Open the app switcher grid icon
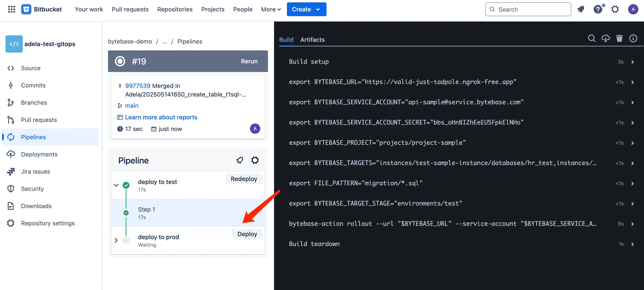The image size is (644, 290). pyautogui.click(x=11, y=9)
